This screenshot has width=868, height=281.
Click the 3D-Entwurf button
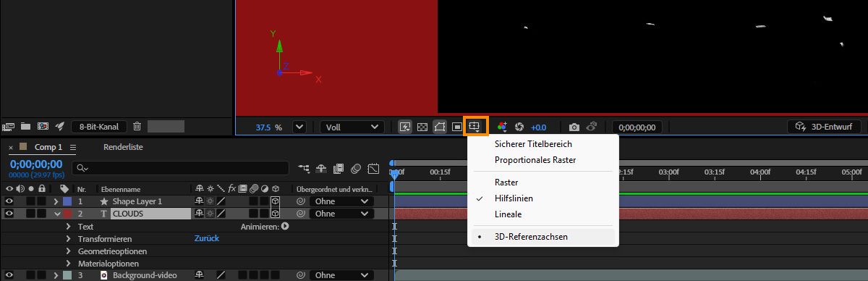824,127
